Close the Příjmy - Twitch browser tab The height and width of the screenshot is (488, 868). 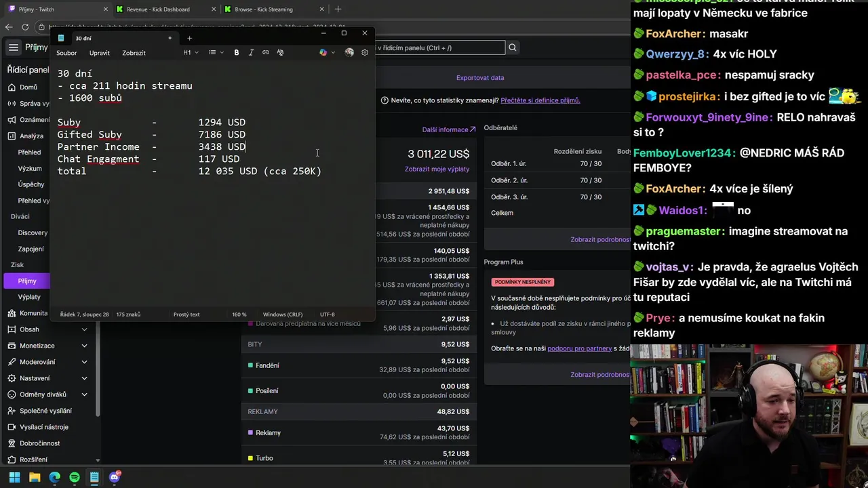click(x=105, y=9)
